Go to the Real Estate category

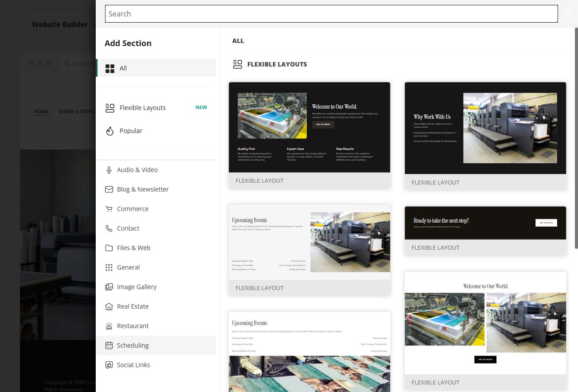pyautogui.click(x=156, y=306)
